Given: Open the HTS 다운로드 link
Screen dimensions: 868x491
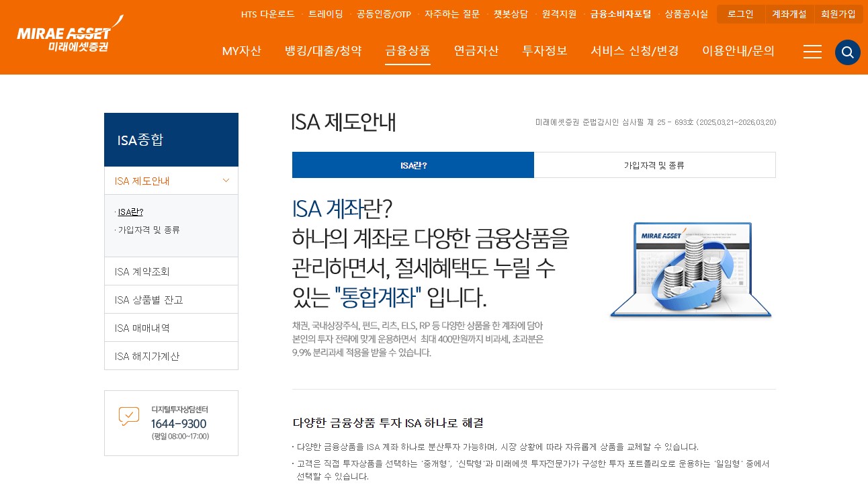Looking at the screenshot, I should pyautogui.click(x=268, y=14).
